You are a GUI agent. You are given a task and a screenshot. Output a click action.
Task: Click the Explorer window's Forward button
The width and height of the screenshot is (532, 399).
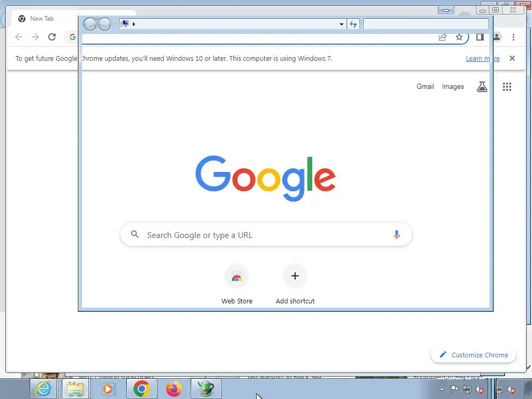click(x=104, y=24)
